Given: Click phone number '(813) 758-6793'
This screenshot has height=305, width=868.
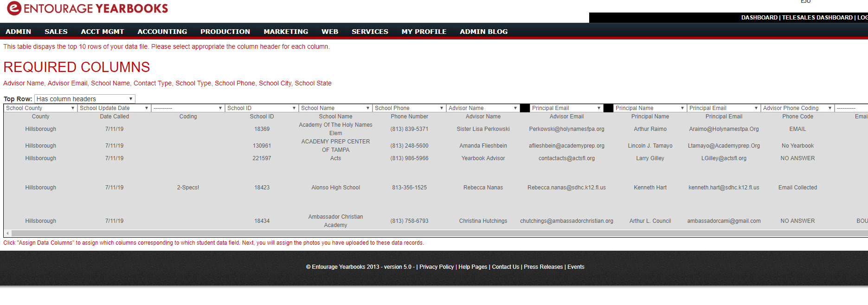Looking at the screenshot, I should (409, 221).
